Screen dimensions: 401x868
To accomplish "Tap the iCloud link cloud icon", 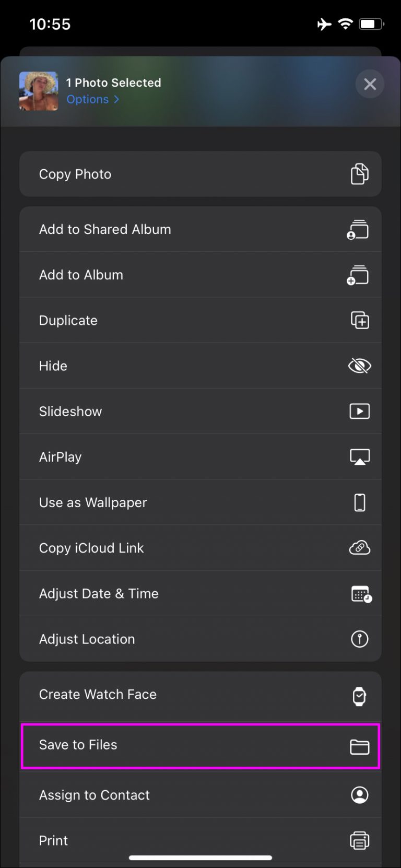I will point(359,548).
